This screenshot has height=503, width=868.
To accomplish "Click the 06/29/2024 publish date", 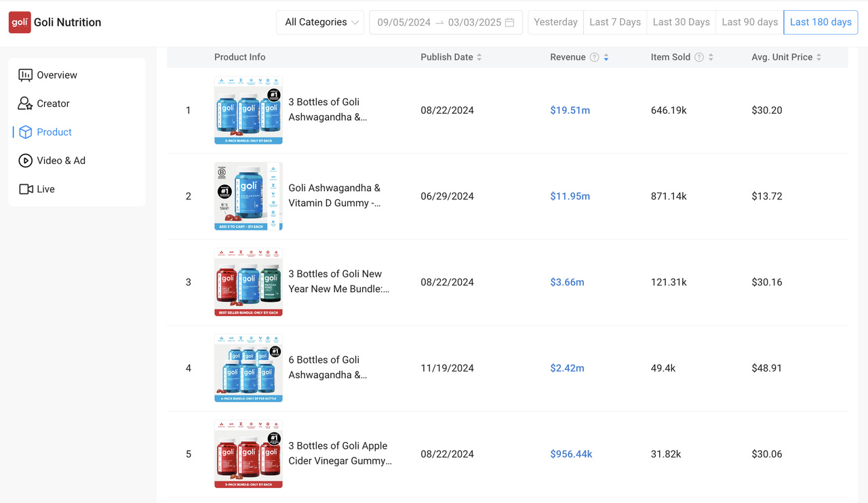I will point(448,197).
